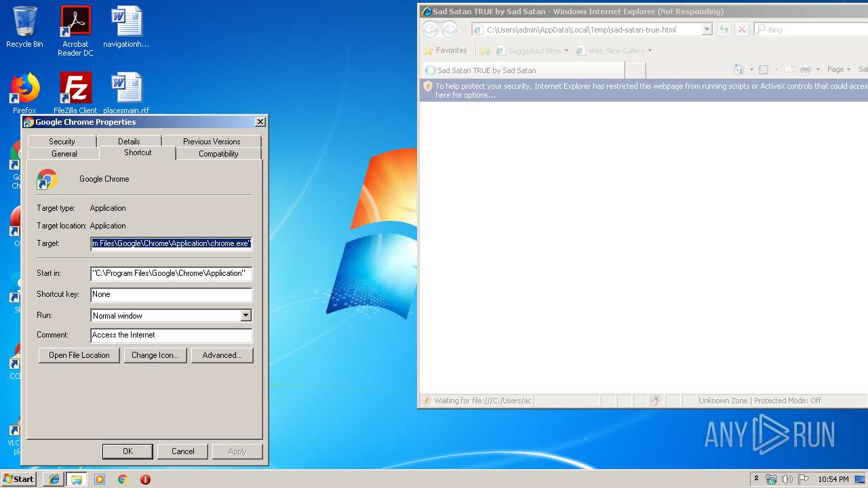Expand the address bar dropdown arrow
868x488 pixels.
[707, 30]
